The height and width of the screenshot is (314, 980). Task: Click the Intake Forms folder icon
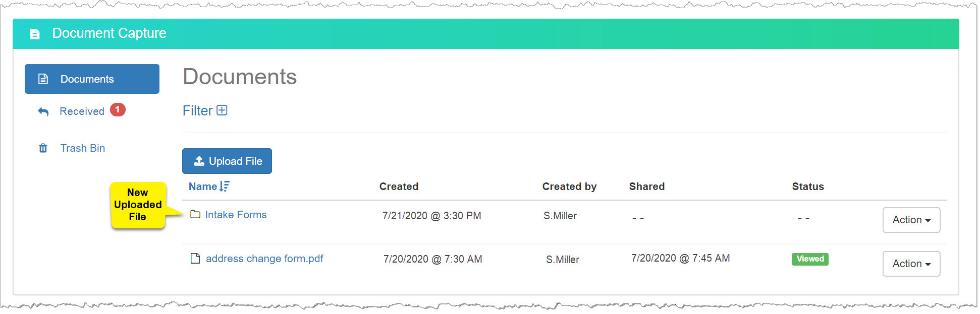click(195, 215)
